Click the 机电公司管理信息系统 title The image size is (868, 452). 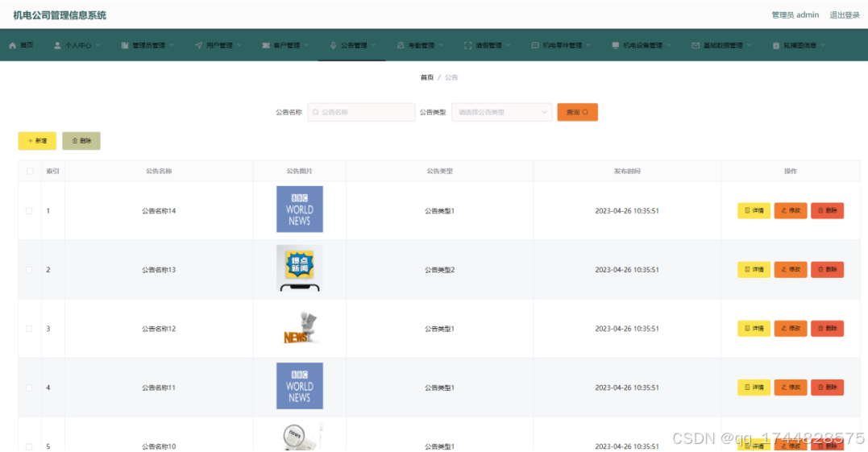click(x=59, y=15)
